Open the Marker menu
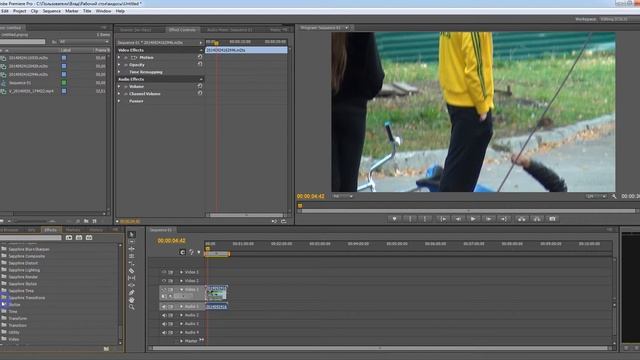The image size is (640, 360). tap(72, 11)
